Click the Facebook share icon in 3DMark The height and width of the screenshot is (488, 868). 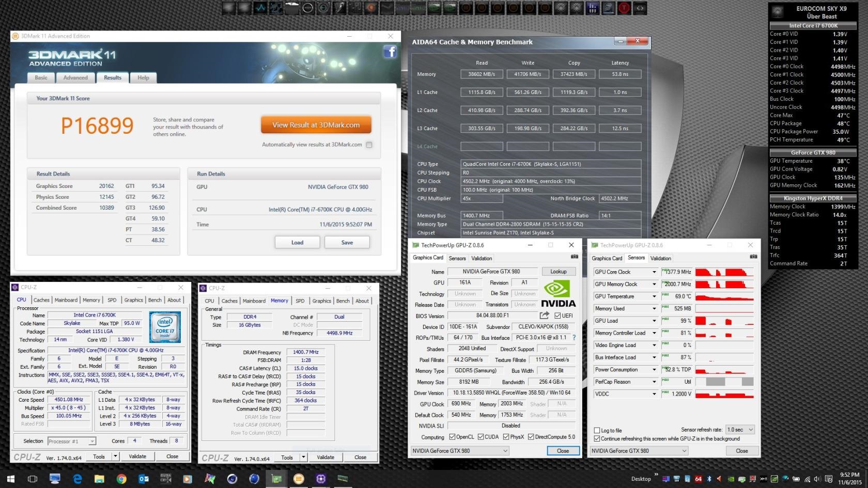(390, 52)
